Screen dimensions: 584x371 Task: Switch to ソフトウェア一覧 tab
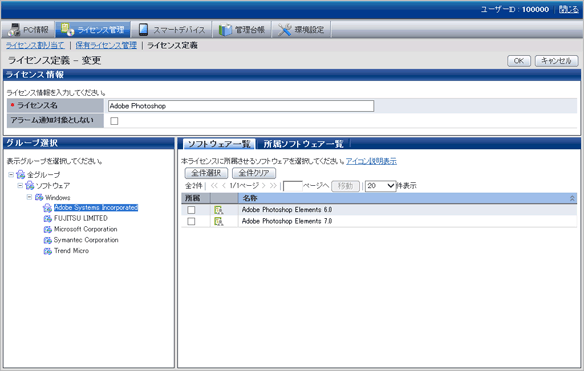219,144
